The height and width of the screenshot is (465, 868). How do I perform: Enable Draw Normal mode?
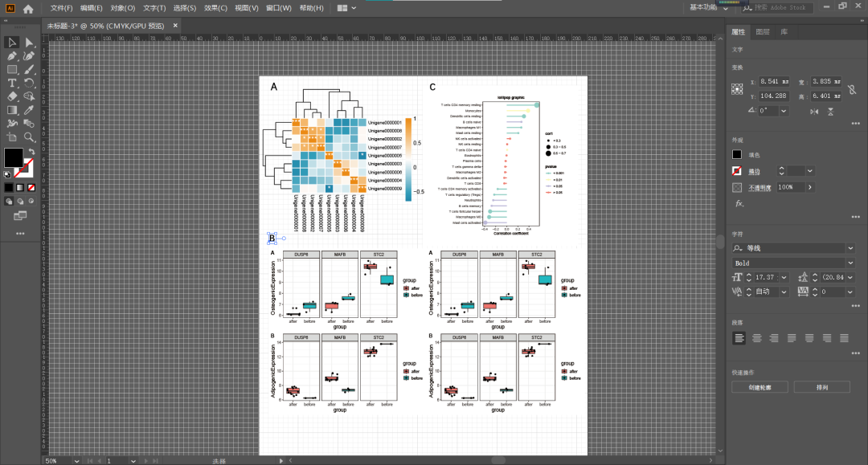9,202
